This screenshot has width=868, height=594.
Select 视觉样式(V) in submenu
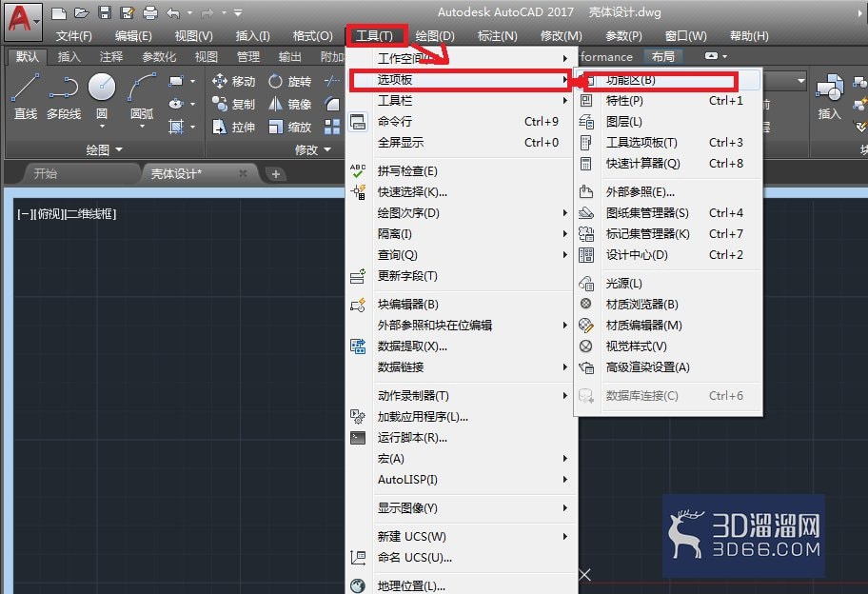point(668,346)
